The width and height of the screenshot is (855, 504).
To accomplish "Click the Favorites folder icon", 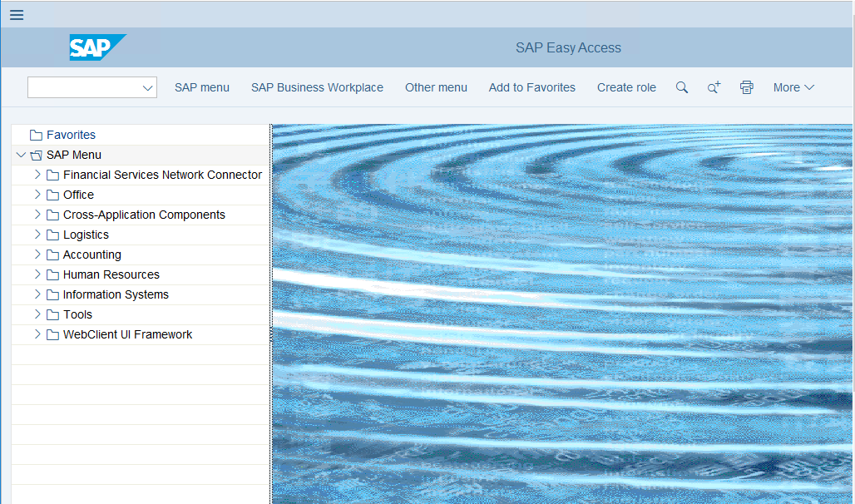I will coord(36,135).
